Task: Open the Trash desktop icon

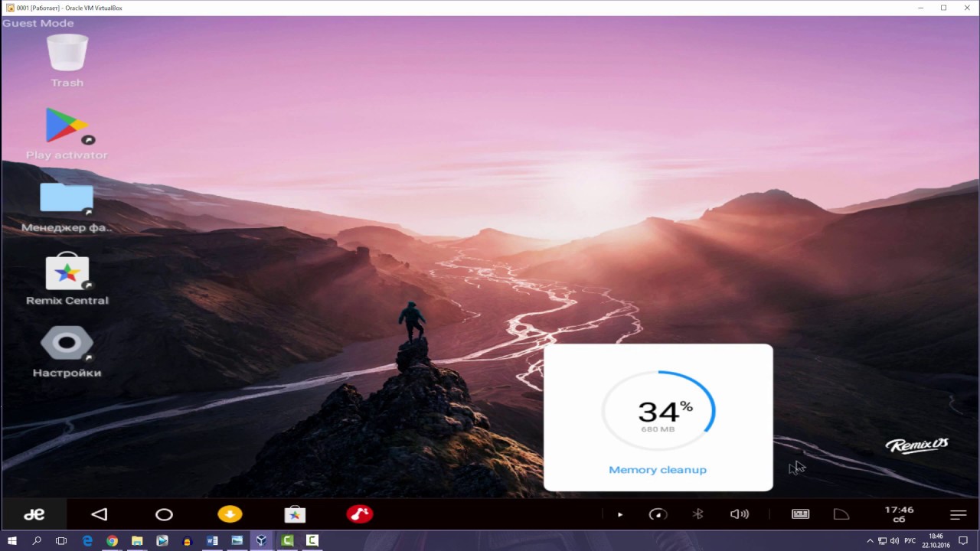Action: (67, 54)
